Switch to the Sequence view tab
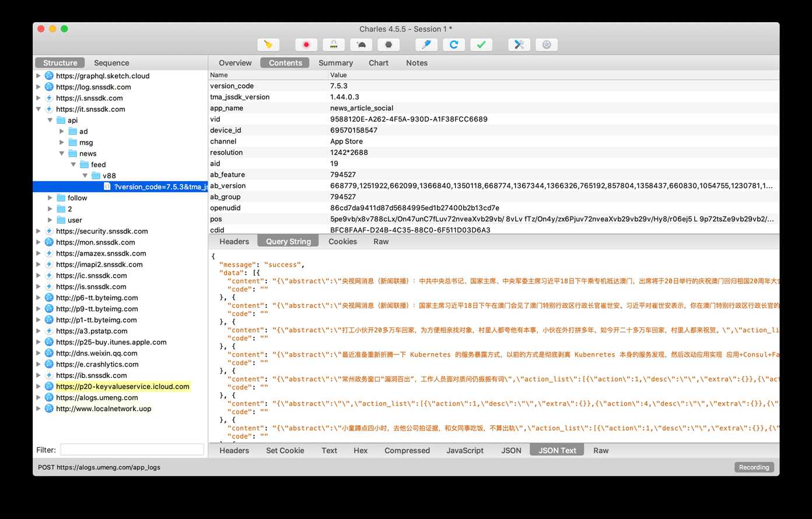812x519 pixels. pyautogui.click(x=111, y=63)
